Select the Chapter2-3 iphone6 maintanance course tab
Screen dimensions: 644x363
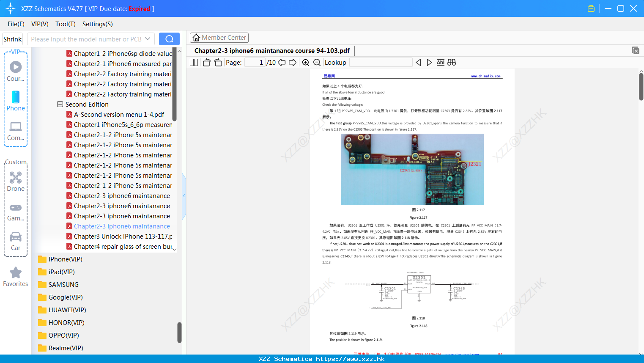click(x=272, y=51)
